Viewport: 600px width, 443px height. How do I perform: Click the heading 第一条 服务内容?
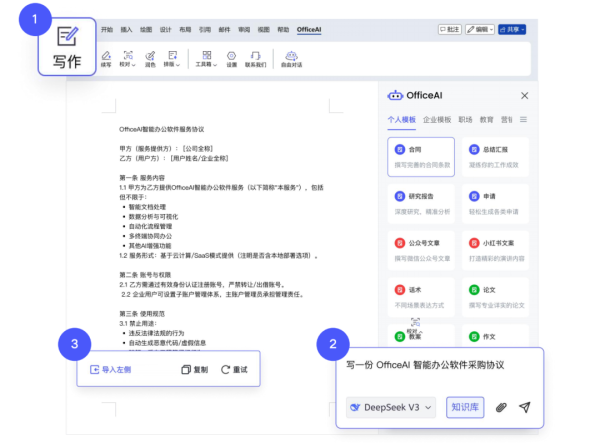pos(142,178)
